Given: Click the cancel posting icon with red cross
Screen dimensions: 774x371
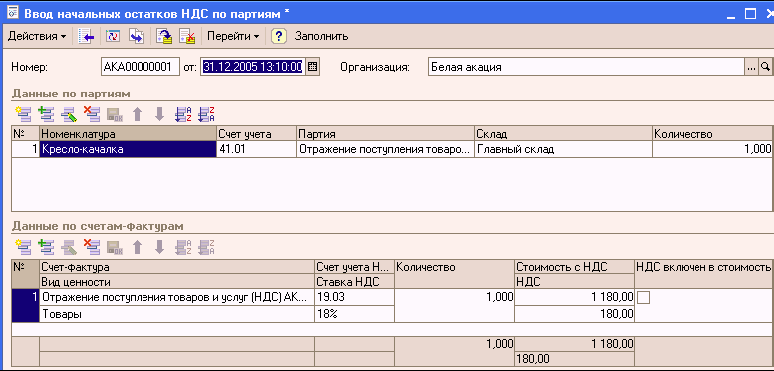Looking at the screenshot, I should click(x=187, y=36).
